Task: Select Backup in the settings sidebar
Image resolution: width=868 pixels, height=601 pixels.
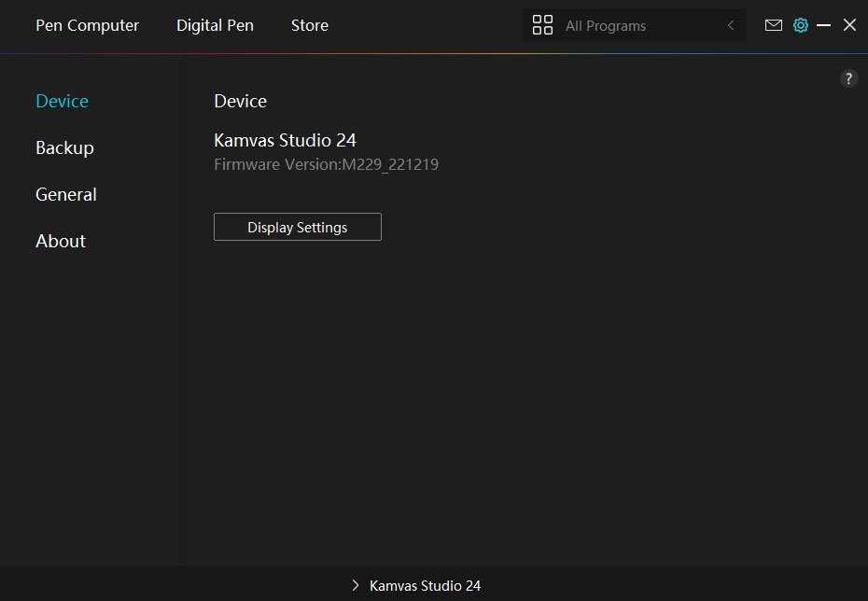Action: coord(64,147)
